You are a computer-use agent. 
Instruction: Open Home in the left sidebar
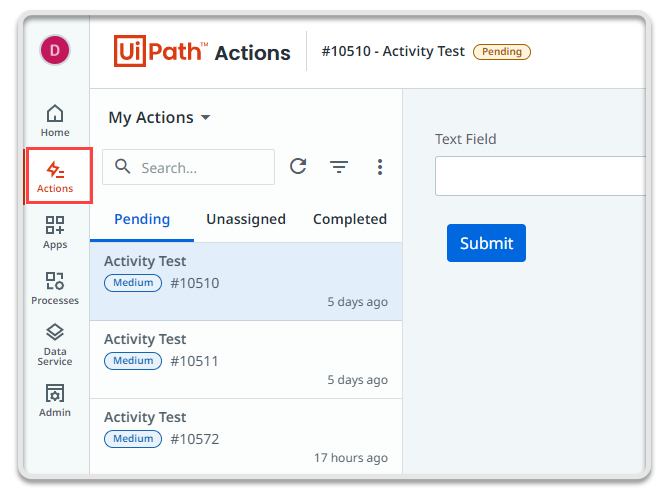click(55, 120)
